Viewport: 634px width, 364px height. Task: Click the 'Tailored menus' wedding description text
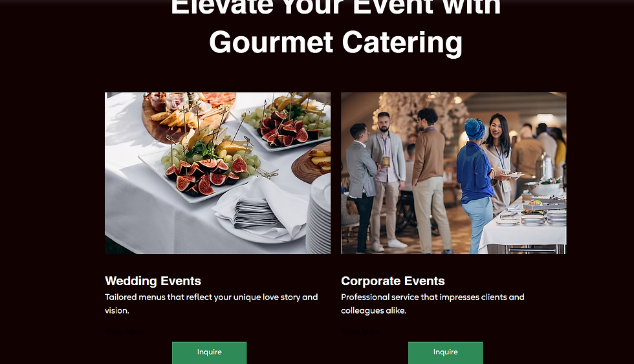211,303
